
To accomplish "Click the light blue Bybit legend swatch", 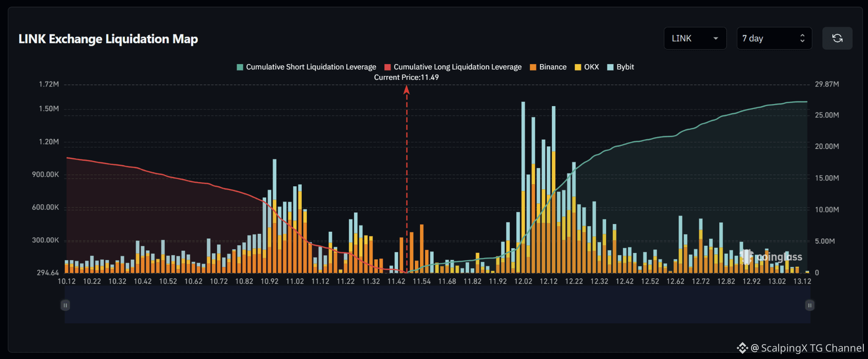I will point(610,67).
